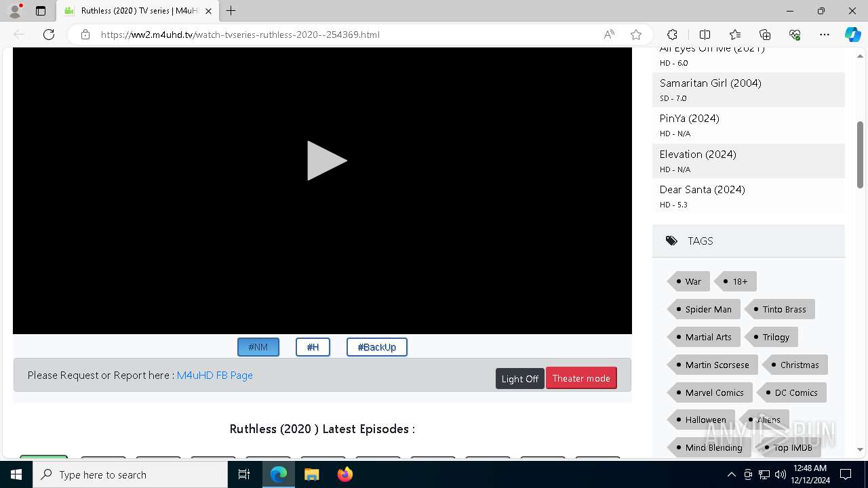Switch to the #NM server

coord(258,347)
